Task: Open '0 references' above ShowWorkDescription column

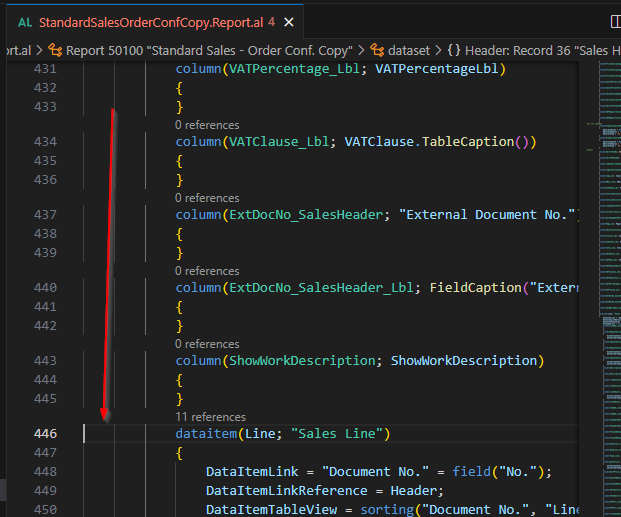Action: (x=207, y=344)
